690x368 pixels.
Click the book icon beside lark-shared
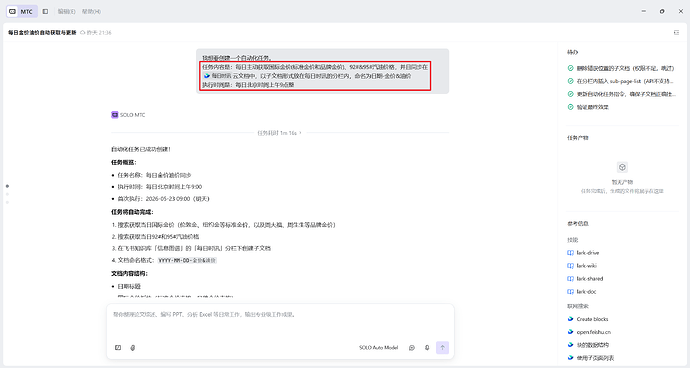pyautogui.click(x=571, y=279)
